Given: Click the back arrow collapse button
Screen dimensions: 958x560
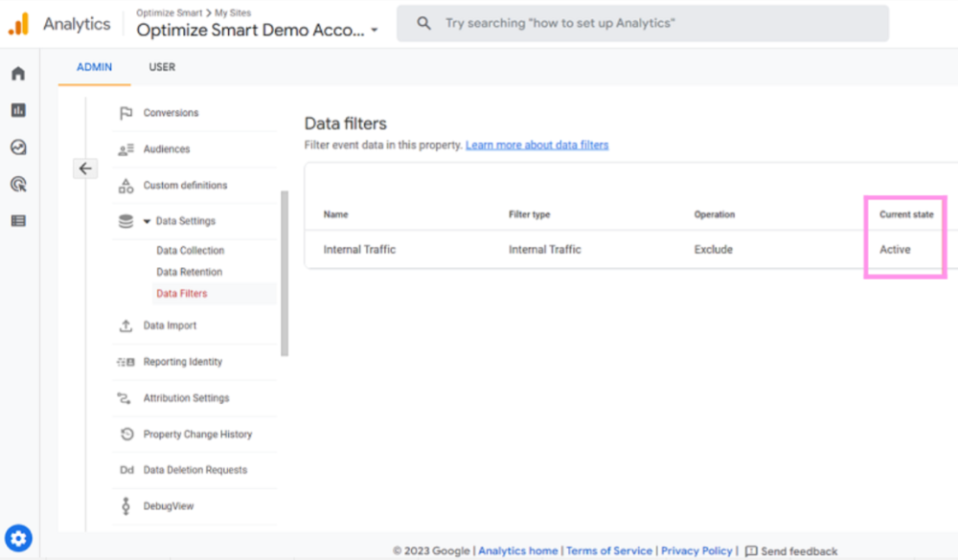Looking at the screenshot, I should [x=85, y=168].
